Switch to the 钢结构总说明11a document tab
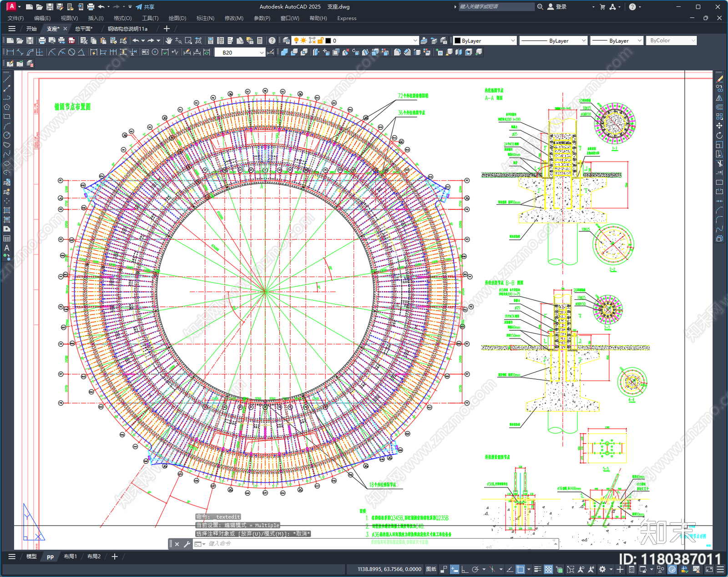 tap(127, 29)
